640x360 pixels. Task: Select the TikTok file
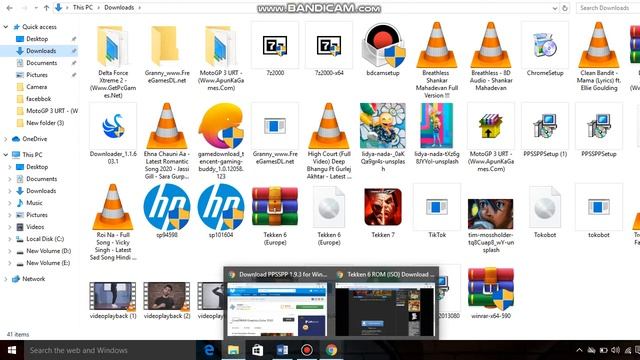coord(437,211)
